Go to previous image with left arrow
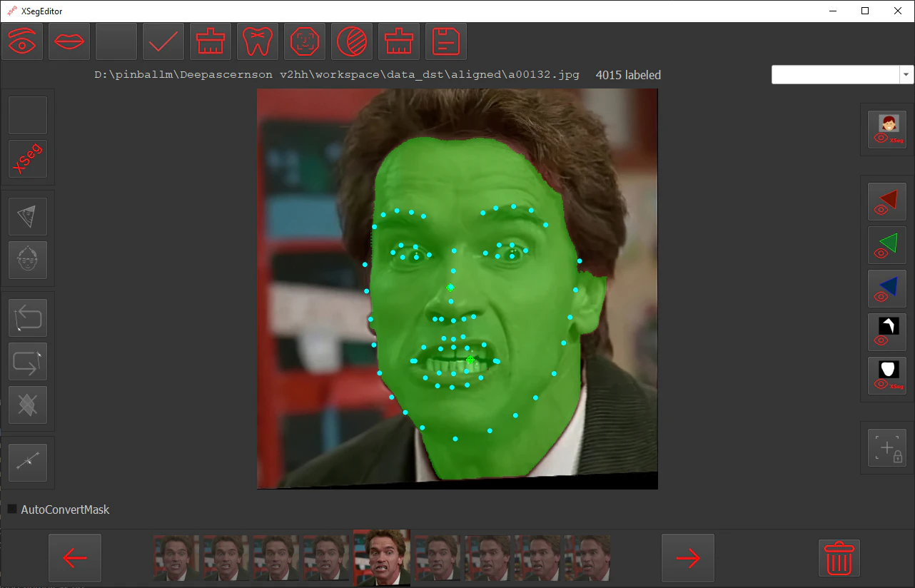The image size is (915, 588). pos(75,557)
